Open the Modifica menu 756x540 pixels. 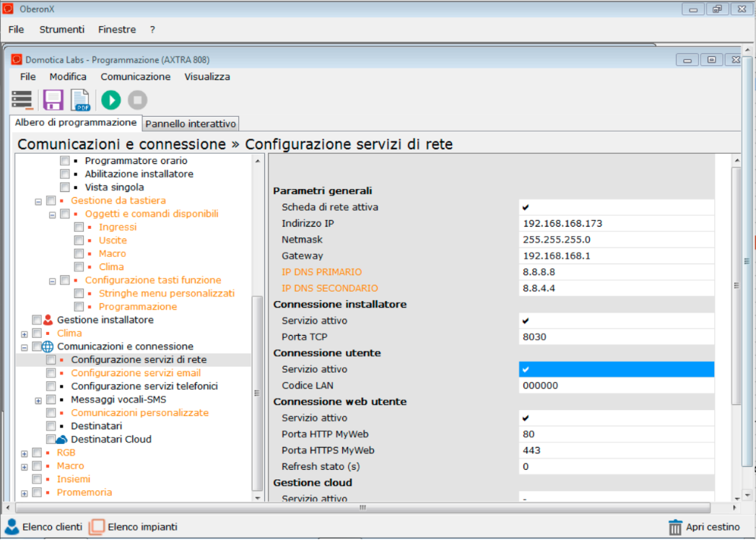pyautogui.click(x=68, y=77)
